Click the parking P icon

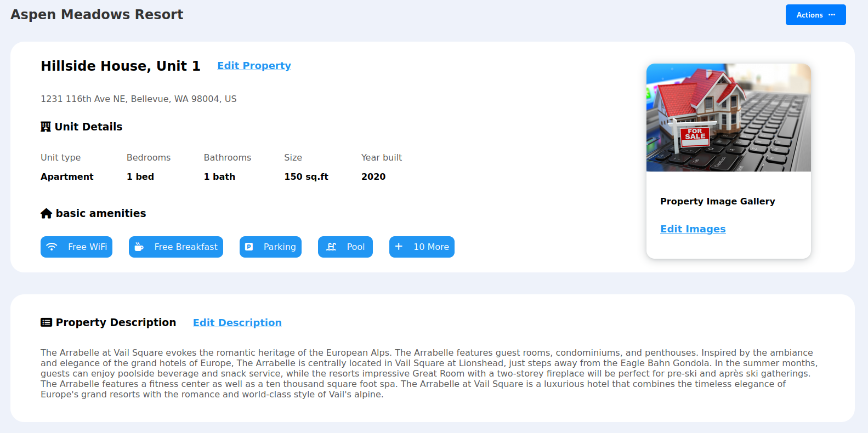coord(249,247)
